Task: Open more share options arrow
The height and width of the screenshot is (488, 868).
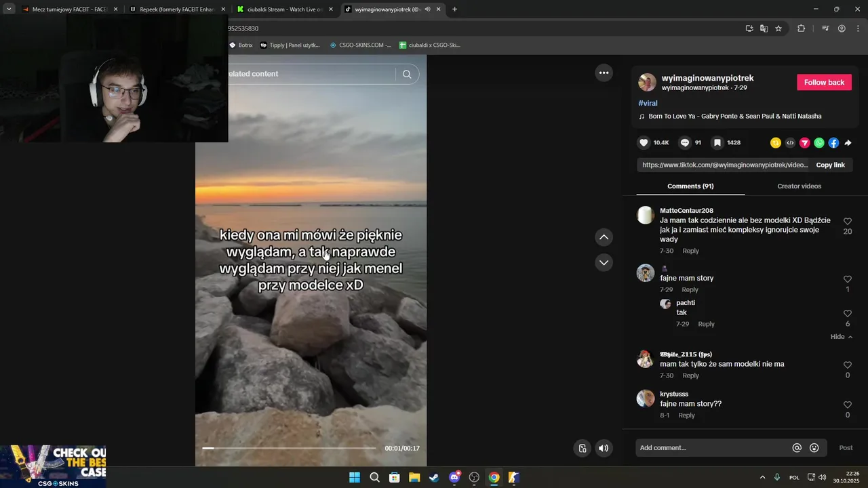Action: click(x=848, y=143)
